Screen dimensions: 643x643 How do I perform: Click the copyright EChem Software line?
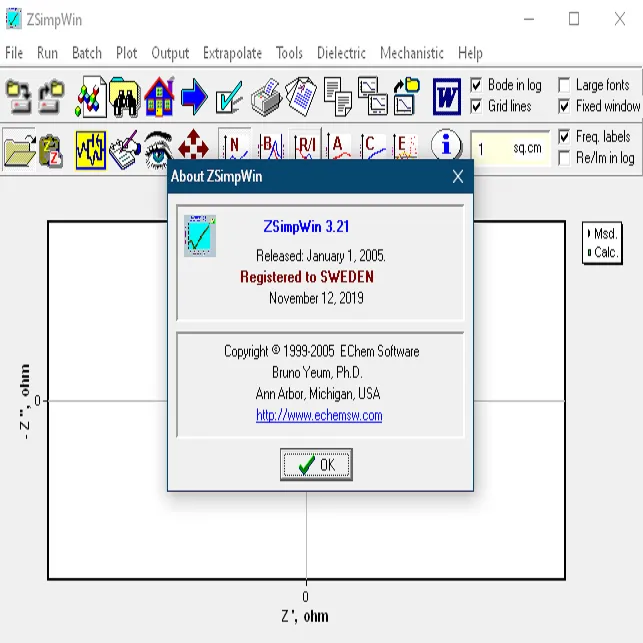click(322, 351)
